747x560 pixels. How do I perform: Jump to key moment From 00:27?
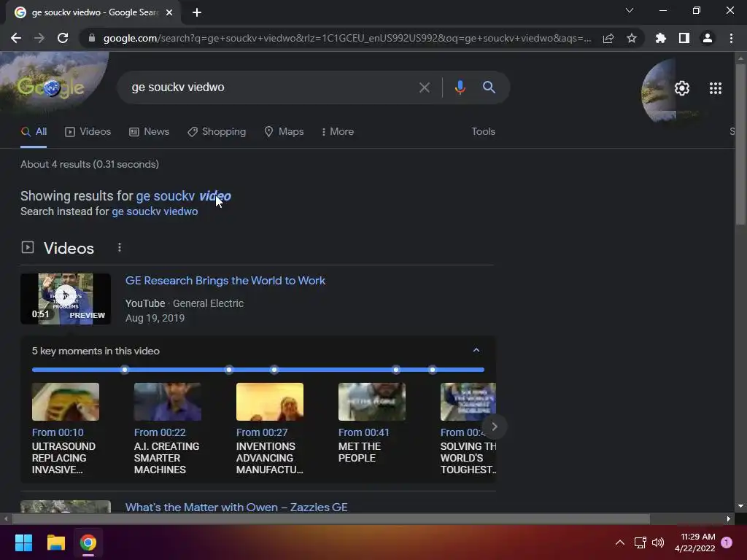(262, 432)
